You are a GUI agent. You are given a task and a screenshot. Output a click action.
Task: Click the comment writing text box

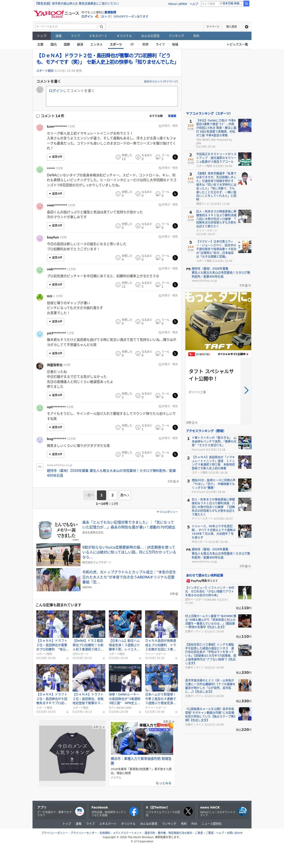pyautogui.click(x=112, y=96)
